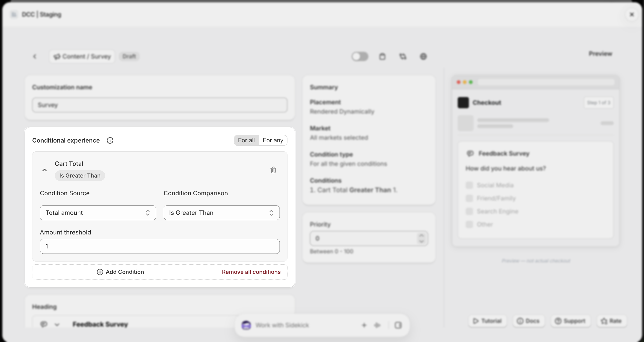644x342 pixels.
Task: Increase Priority with the stepper arrow
Action: click(x=422, y=235)
